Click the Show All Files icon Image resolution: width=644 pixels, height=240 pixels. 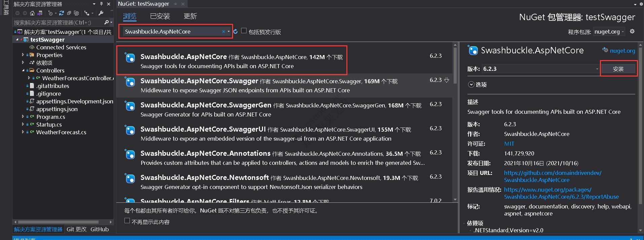pyautogui.click(x=76, y=13)
